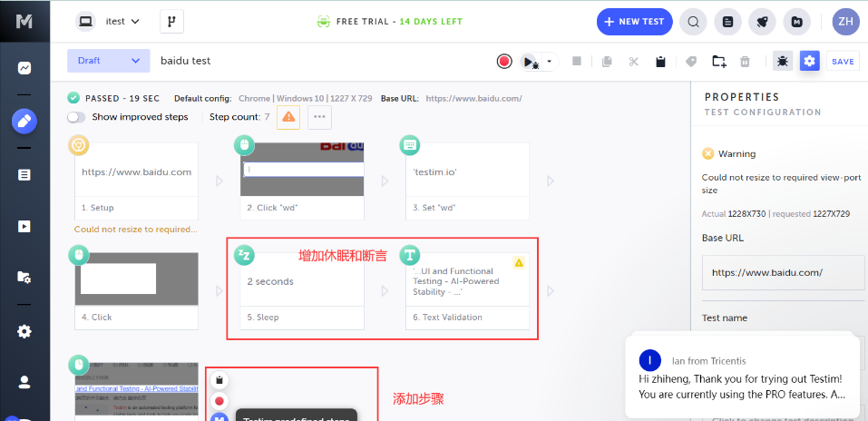
Task: Click arrow between steps 1 and 2
Action: tap(219, 181)
